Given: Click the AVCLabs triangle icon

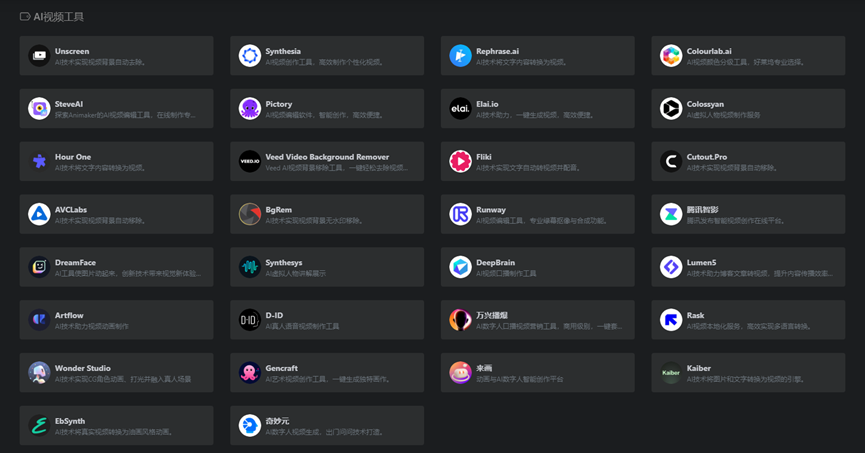Looking at the screenshot, I should [x=39, y=214].
